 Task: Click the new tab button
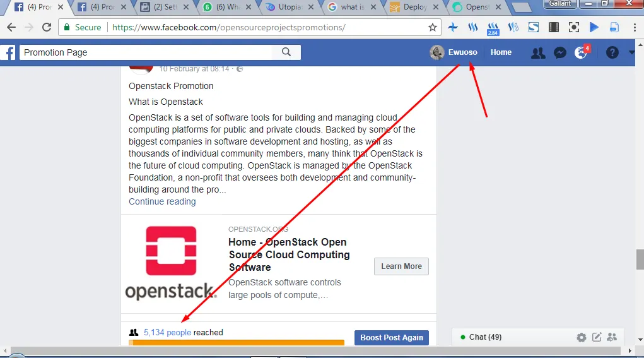tap(522, 7)
